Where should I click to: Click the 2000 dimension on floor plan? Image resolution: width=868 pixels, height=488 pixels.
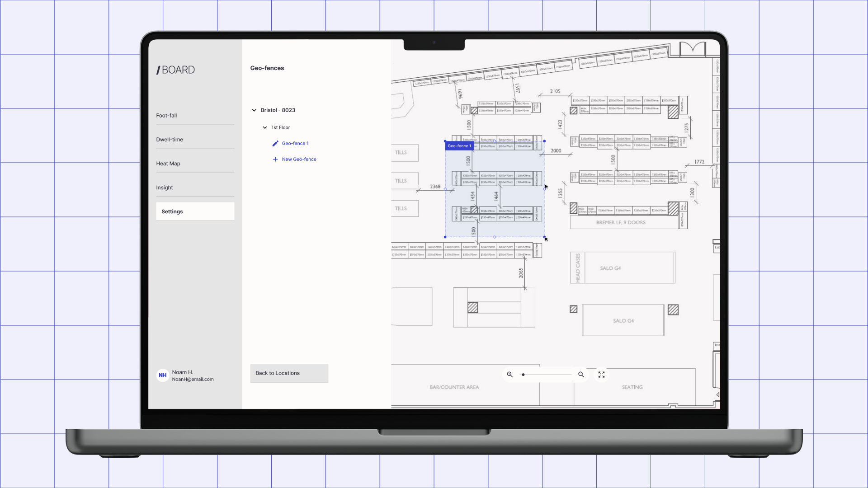pyautogui.click(x=556, y=151)
